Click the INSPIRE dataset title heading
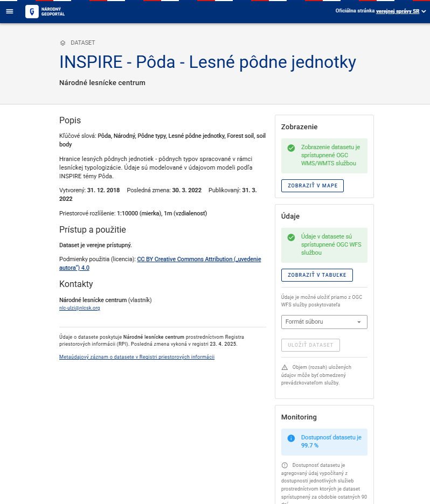The height and width of the screenshot is (504, 430). point(207,62)
